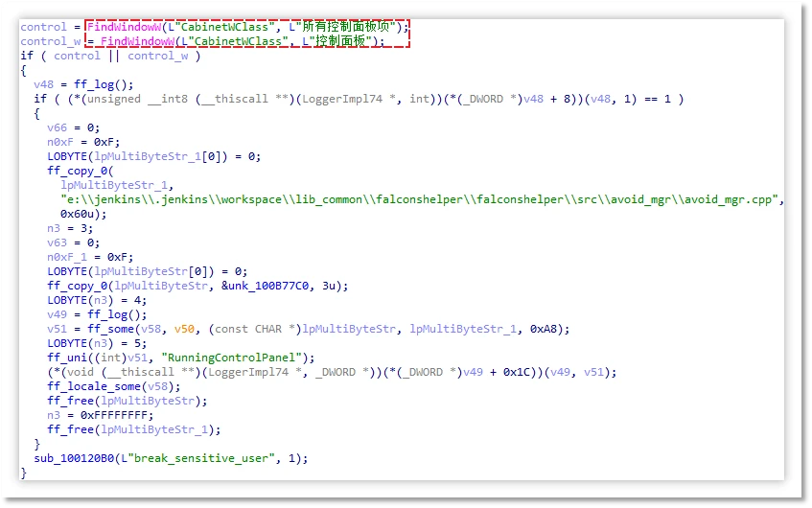Click the 'LOBYTE(n3) = 4;' line
The width and height of the screenshot is (812, 508).
[x=97, y=300]
